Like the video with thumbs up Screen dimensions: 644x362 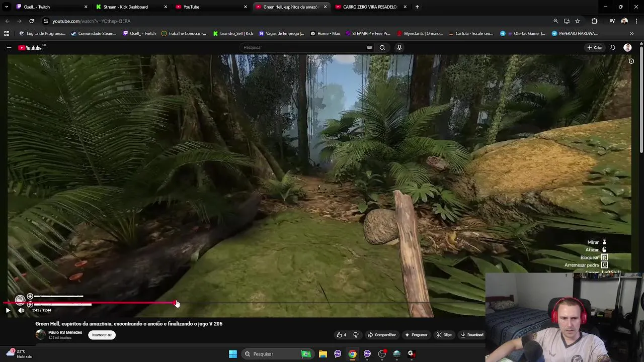point(342,335)
